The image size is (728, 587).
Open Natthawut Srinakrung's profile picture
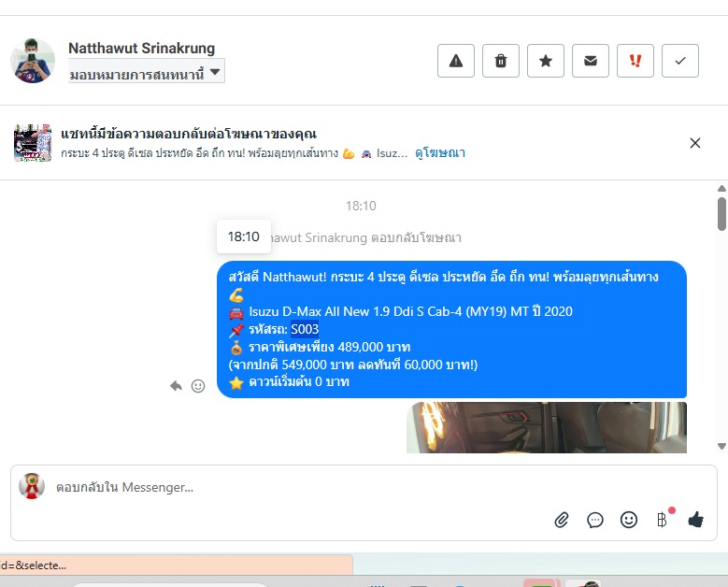pos(33,61)
